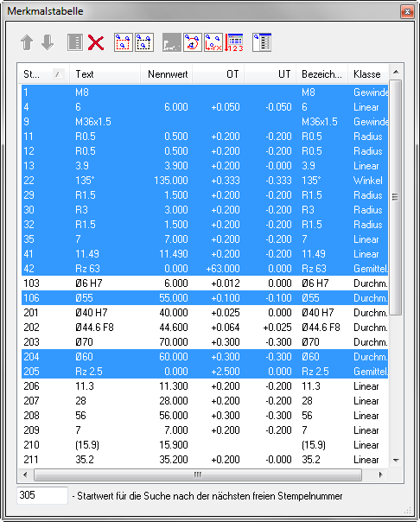This screenshot has height=522, width=420.
Task: Sort by the Nennwert column header
Action: pos(166,74)
